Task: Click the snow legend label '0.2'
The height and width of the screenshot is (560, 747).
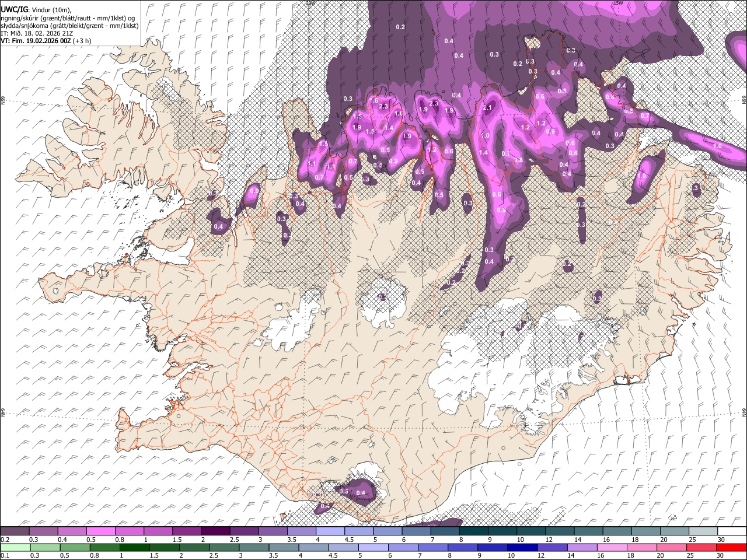Action: click(4, 539)
